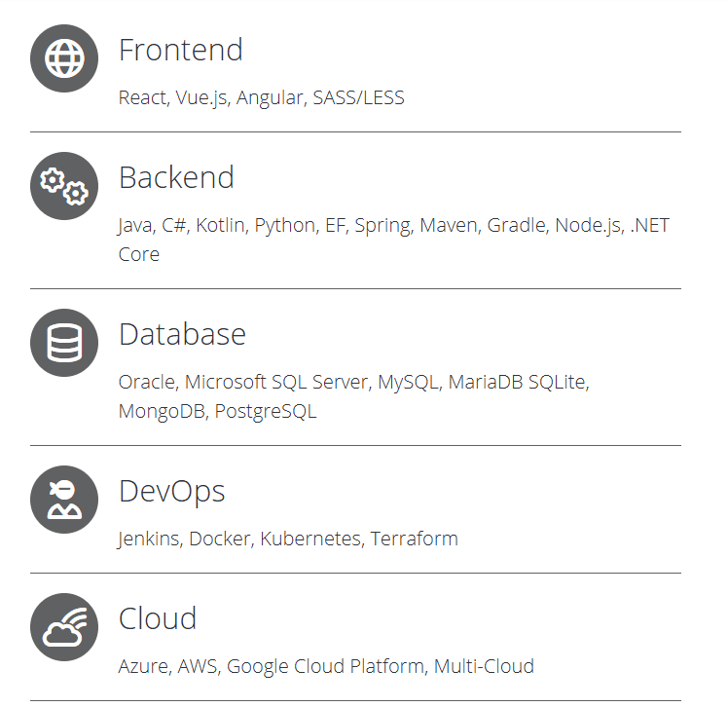Click Node.js in the Backend technologies
Image resolution: width=728 pixels, height=707 pixels.
pyautogui.click(x=587, y=225)
